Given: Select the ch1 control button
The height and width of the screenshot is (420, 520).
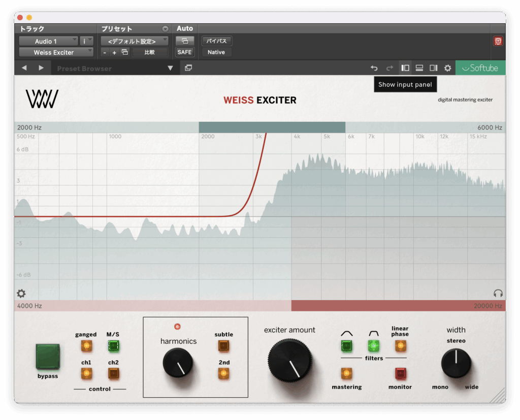Looking at the screenshot, I should tap(86, 374).
